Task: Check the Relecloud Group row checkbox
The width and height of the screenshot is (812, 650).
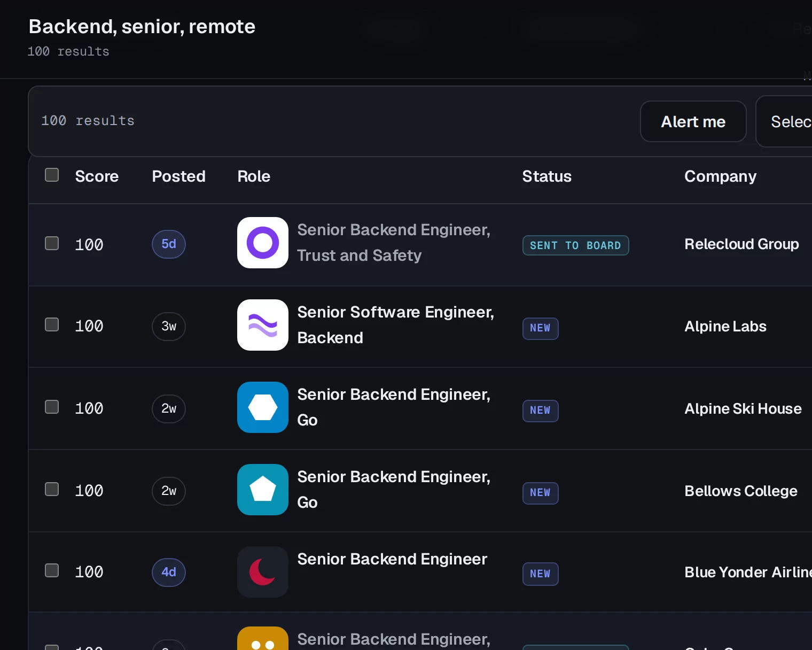Action: coord(52,243)
